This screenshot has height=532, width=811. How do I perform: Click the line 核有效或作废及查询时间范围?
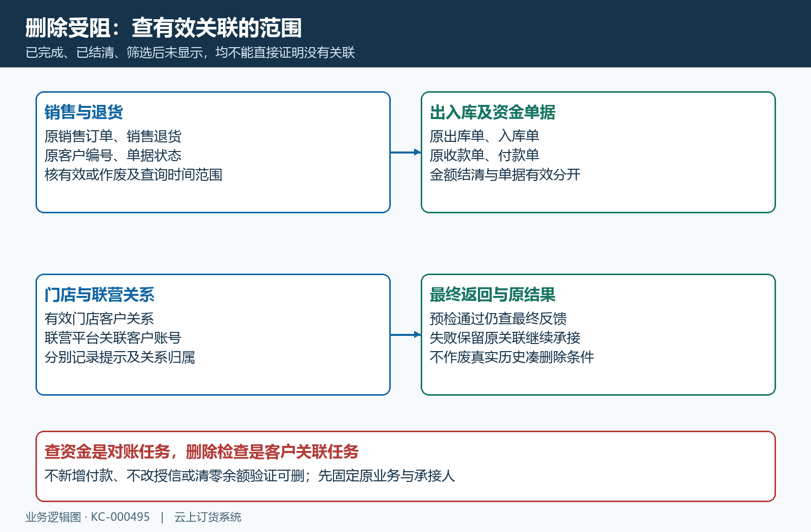click(x=133, y=175)
